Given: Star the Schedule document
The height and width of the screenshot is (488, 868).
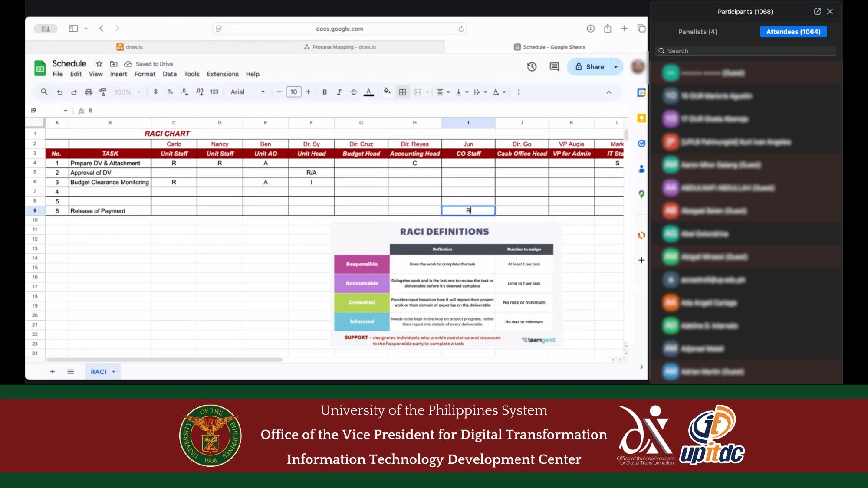Looking at the screenshot, I should pos(99,64).
